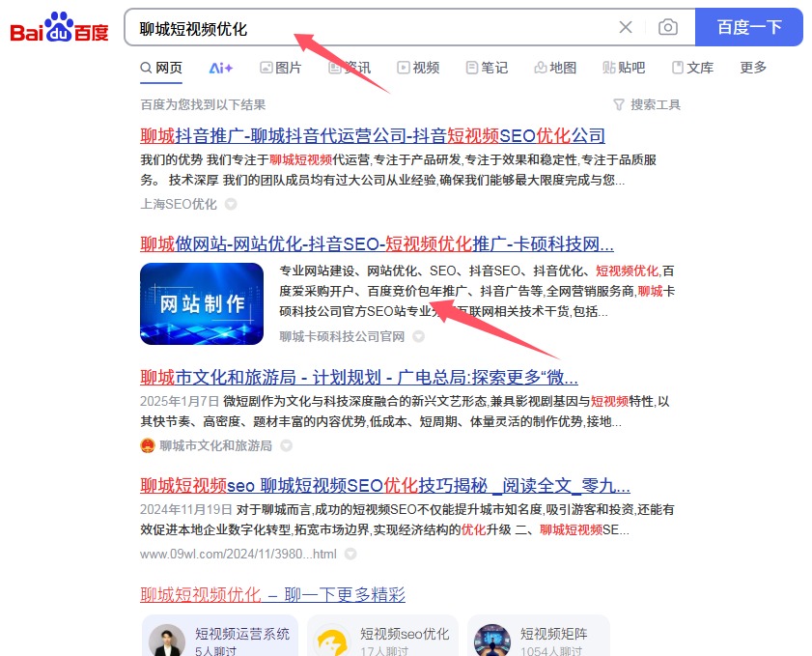Expand the 更多 menu
812x656 pixels.
click(x=753, y=68)
